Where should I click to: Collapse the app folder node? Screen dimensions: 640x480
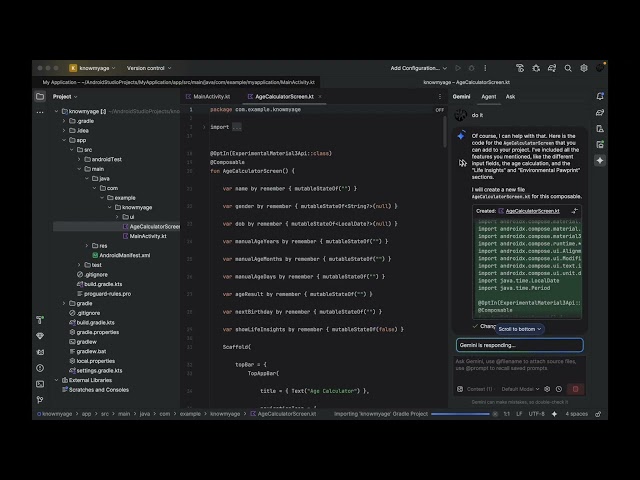point(64,140)
